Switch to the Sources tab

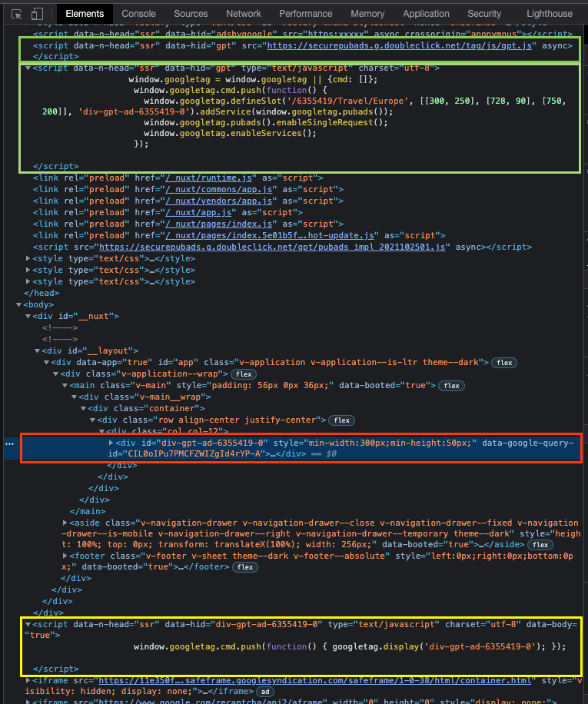click(x=191, y=14)
